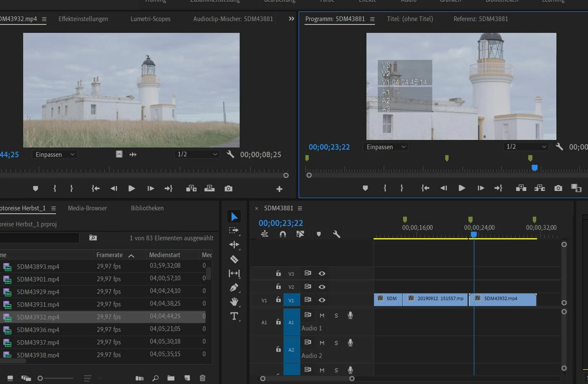Open the Media-Browser tab

(87, 208)
